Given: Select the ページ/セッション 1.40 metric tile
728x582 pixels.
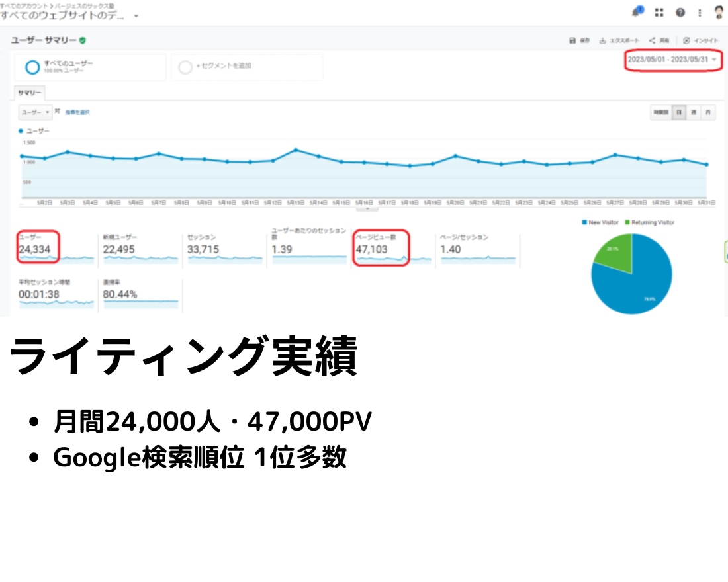Looking at the screenshot, I should 478,249.
